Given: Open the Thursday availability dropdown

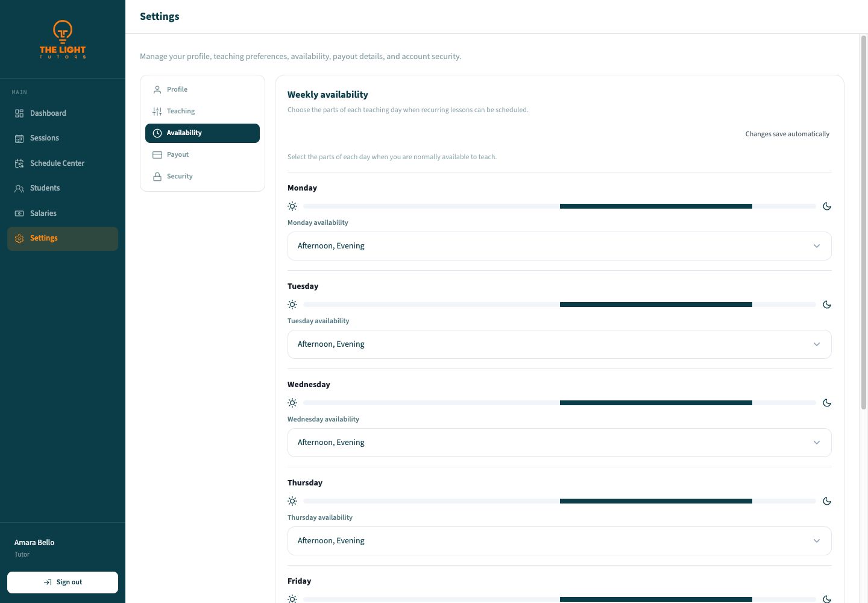Looking at the screenshot, I should click(559, 541).
